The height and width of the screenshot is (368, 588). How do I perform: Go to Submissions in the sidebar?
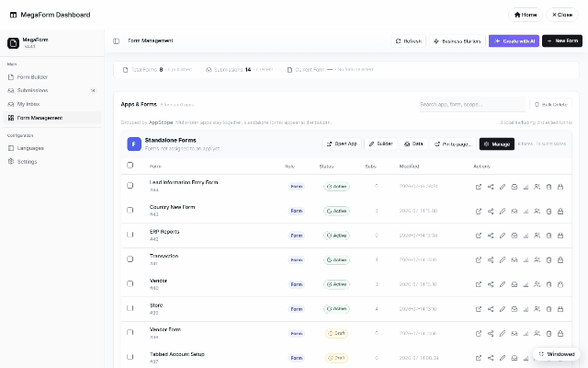[52, 90]
